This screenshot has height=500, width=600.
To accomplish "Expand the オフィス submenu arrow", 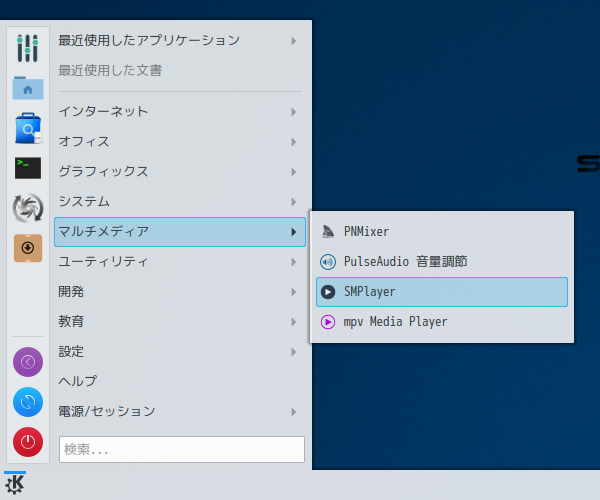I will point(293,142).
